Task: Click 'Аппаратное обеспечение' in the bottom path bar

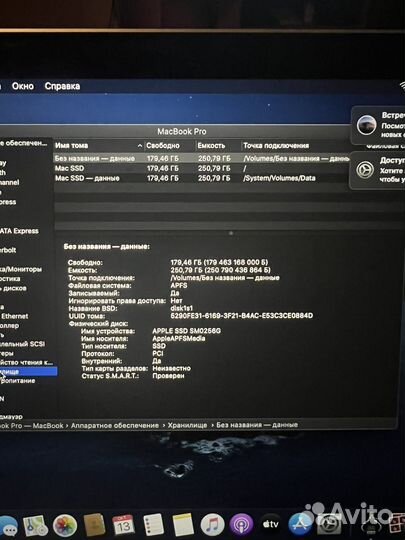Action: click(115, 426)
